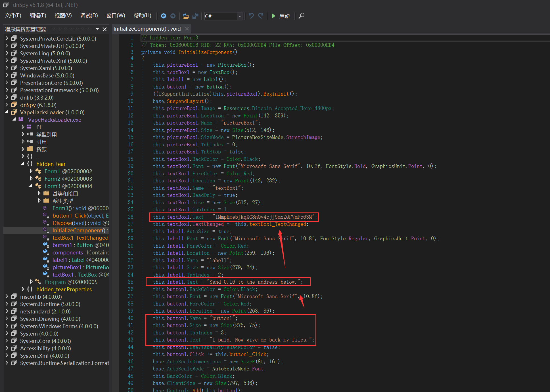550x392 pixels.
Task: Click the label1 : Label field icon
Action: pyautogui.click(x=46, y=260)
